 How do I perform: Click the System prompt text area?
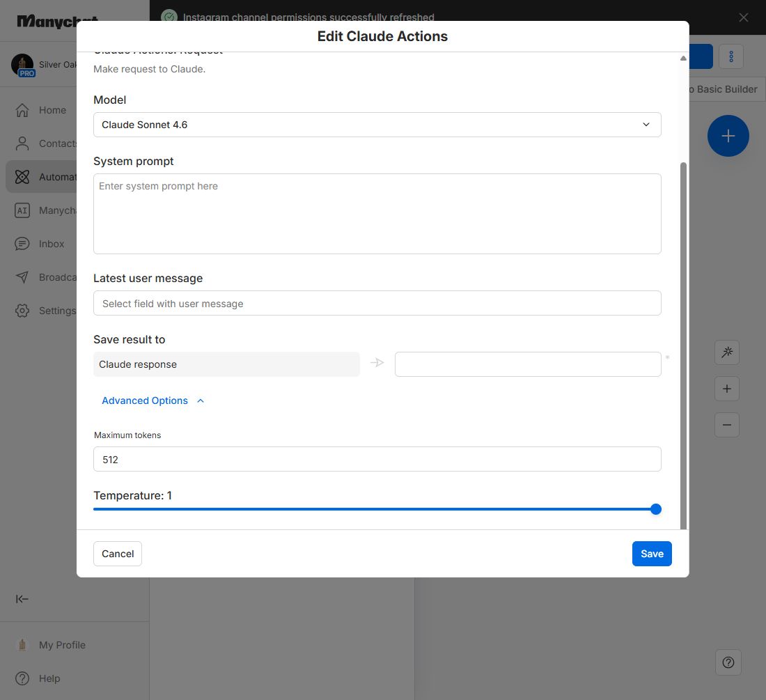pos(377,214)
